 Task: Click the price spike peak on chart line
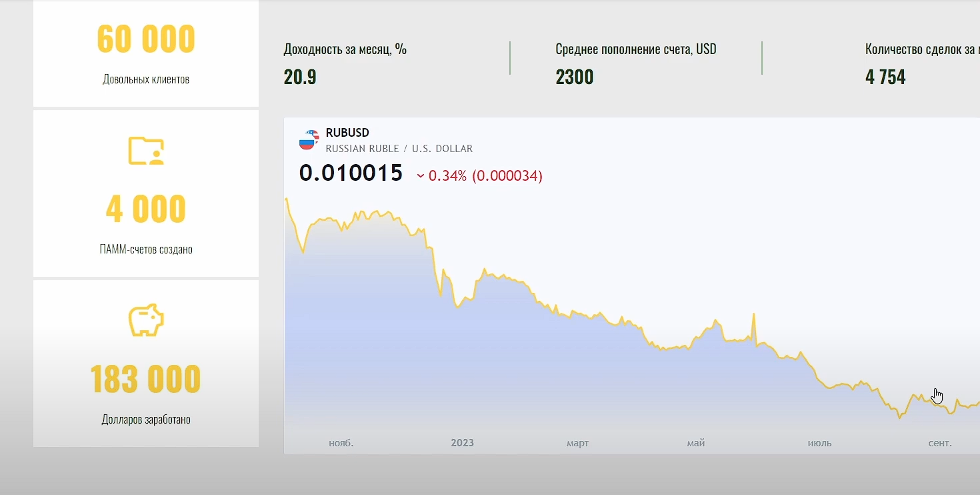click(753, 314)
